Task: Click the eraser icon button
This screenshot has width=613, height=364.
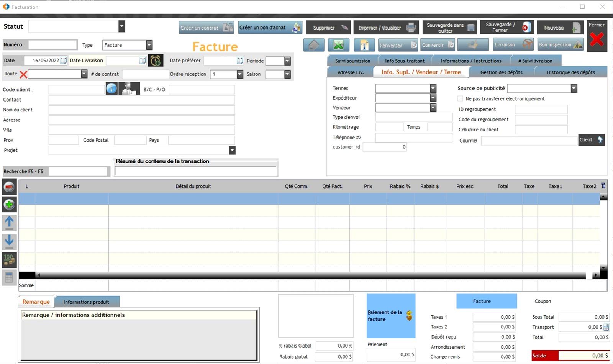Action: click(314, 45)
